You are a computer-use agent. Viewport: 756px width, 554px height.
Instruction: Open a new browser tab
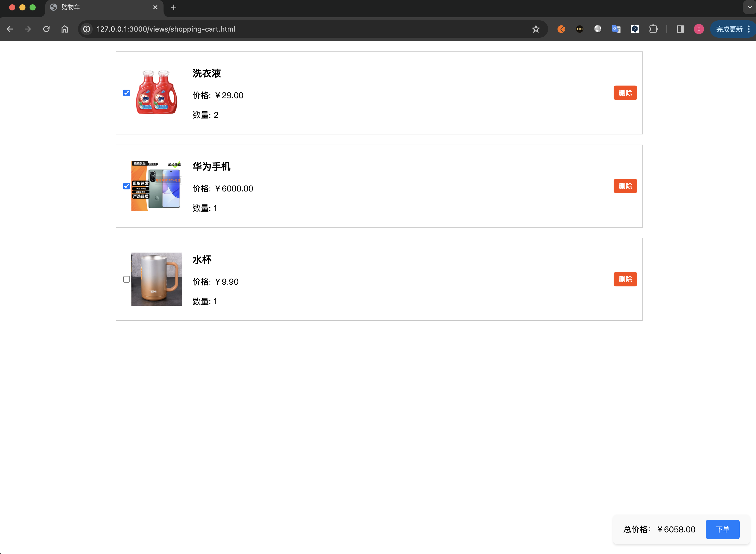173,7
